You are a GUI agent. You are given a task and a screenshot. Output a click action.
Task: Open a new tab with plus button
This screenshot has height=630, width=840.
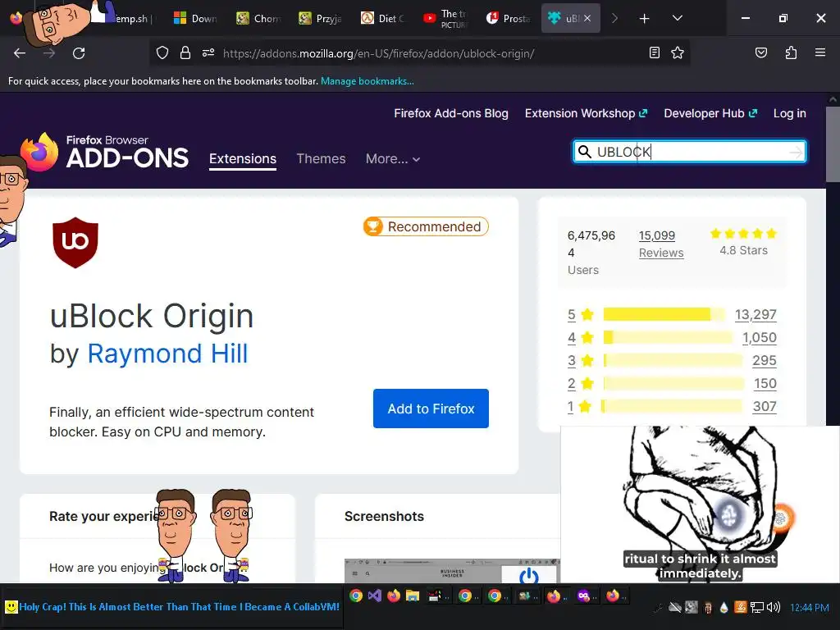(645, 19)
